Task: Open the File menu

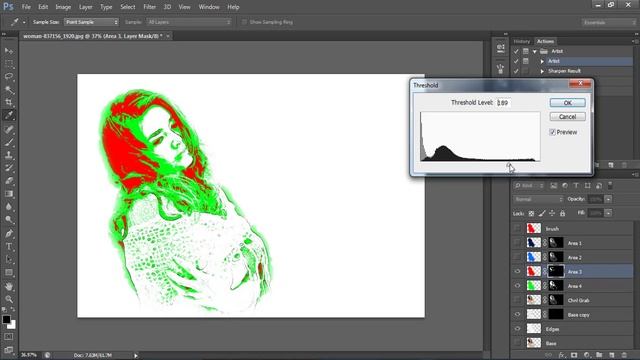Action: 26,7
